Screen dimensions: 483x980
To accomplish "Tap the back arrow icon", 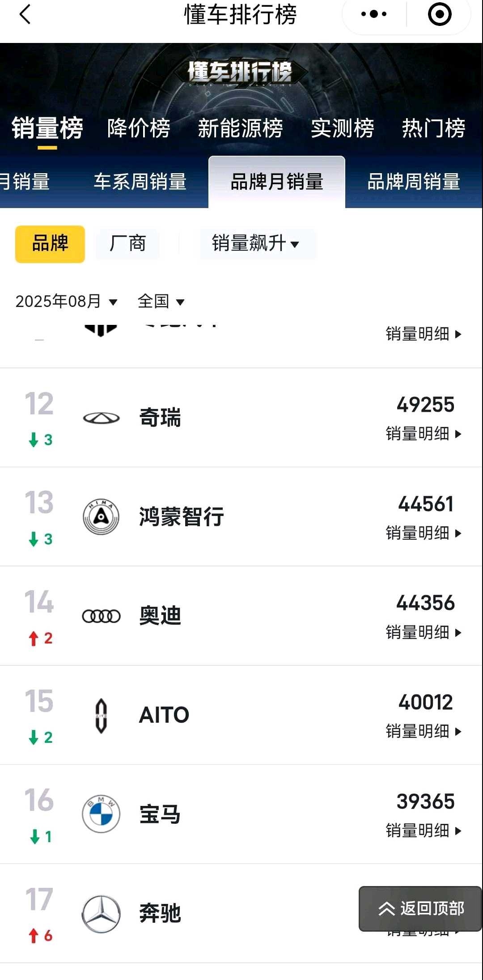I will click(x=25, y=14).
